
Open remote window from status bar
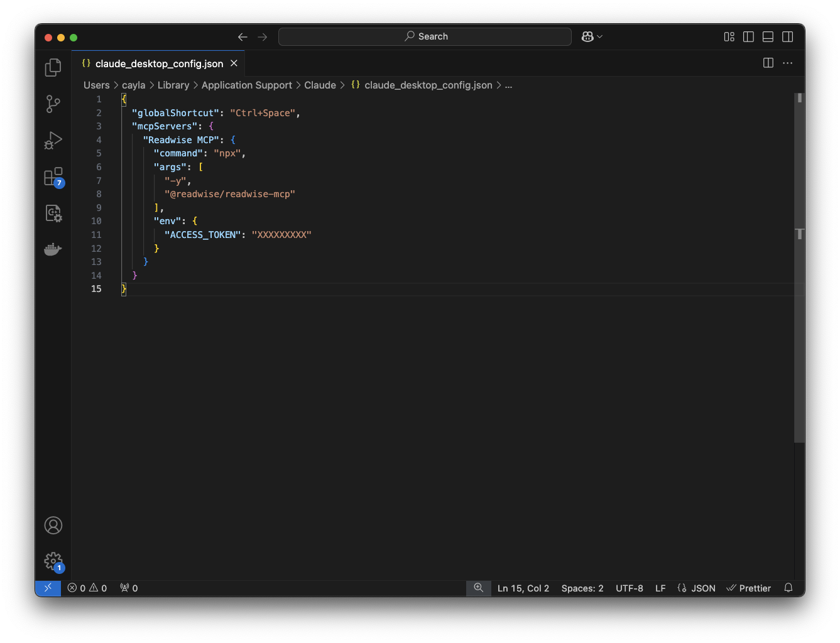[x=48, y=588]
